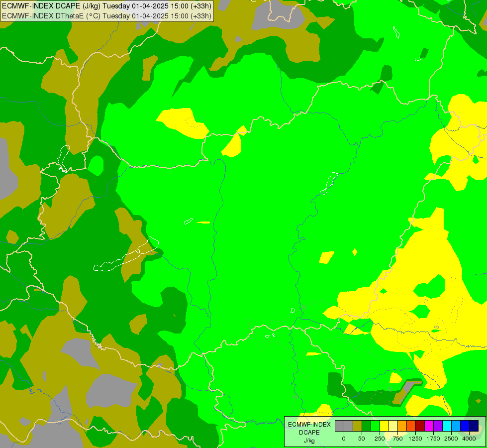Click the pure blue legend swatch
The height and width of the screenshot is (448, 487).
coord(465,426)
